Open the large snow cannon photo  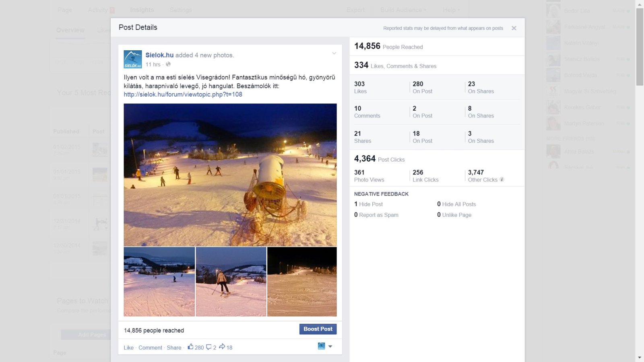coord(230,175)
